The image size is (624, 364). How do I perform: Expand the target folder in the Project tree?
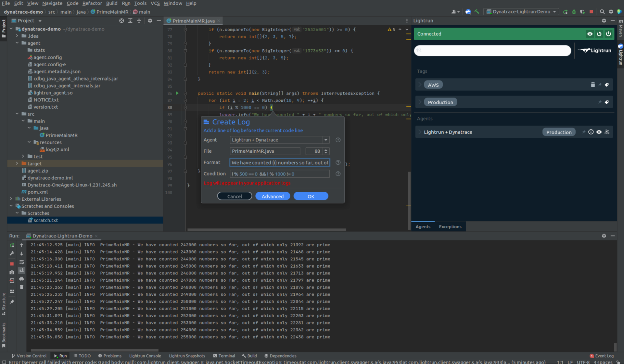click(17, 163)
